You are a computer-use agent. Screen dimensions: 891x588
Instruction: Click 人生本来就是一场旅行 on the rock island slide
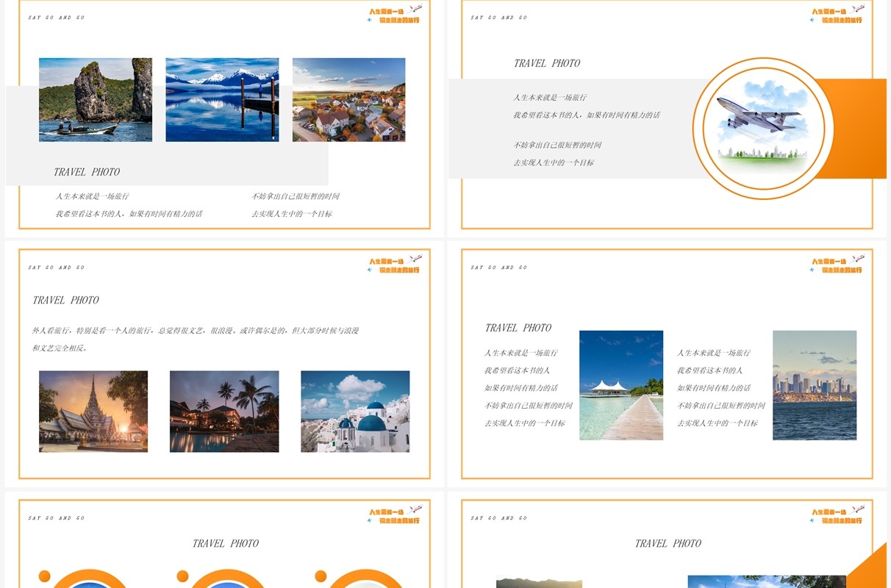click(x=93, y=196)
